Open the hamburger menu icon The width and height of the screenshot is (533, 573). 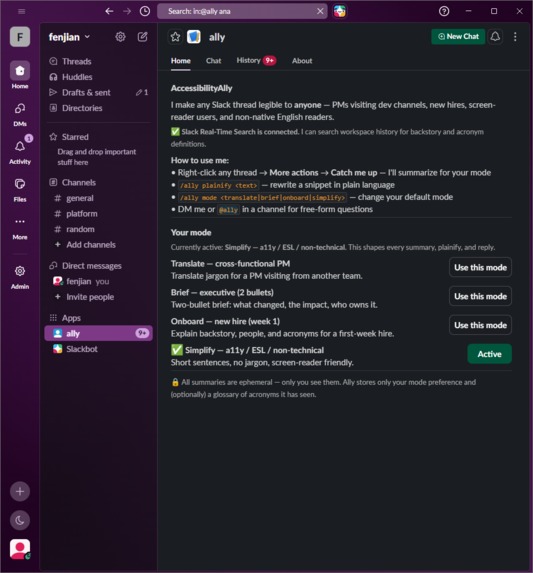tap(22, 11)
